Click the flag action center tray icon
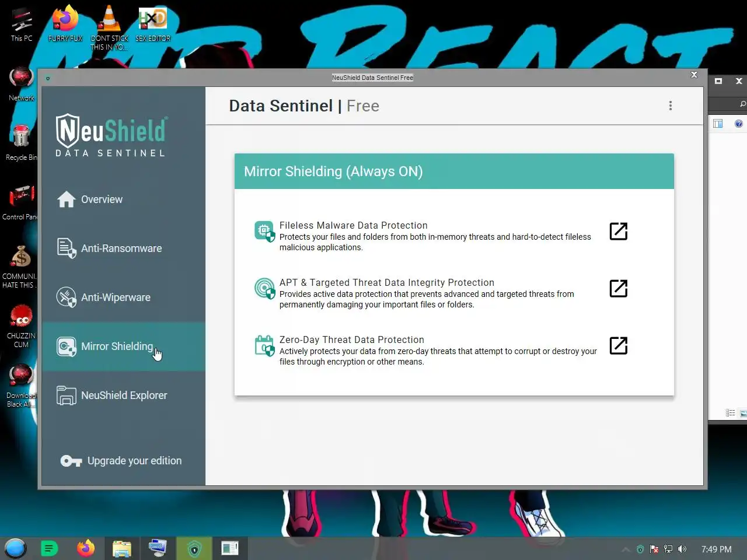 (x=654, y=549)
